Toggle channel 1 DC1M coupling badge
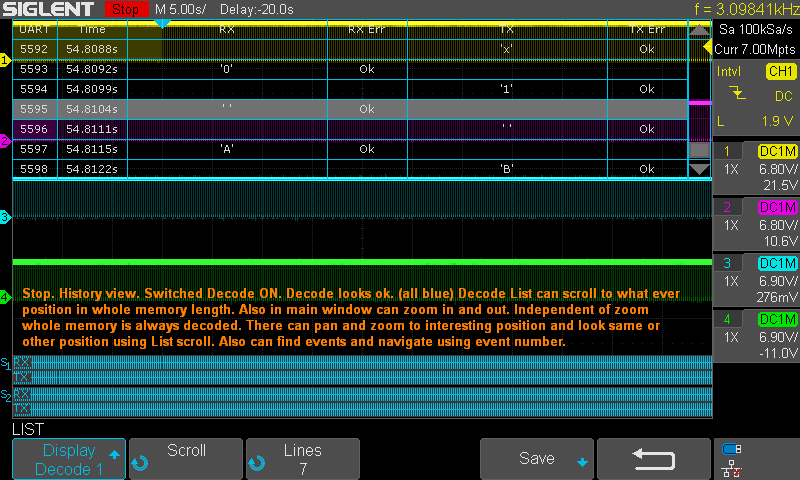Viewport: 800px width, 480px height. pyautogui.click(x=778, y=151)
